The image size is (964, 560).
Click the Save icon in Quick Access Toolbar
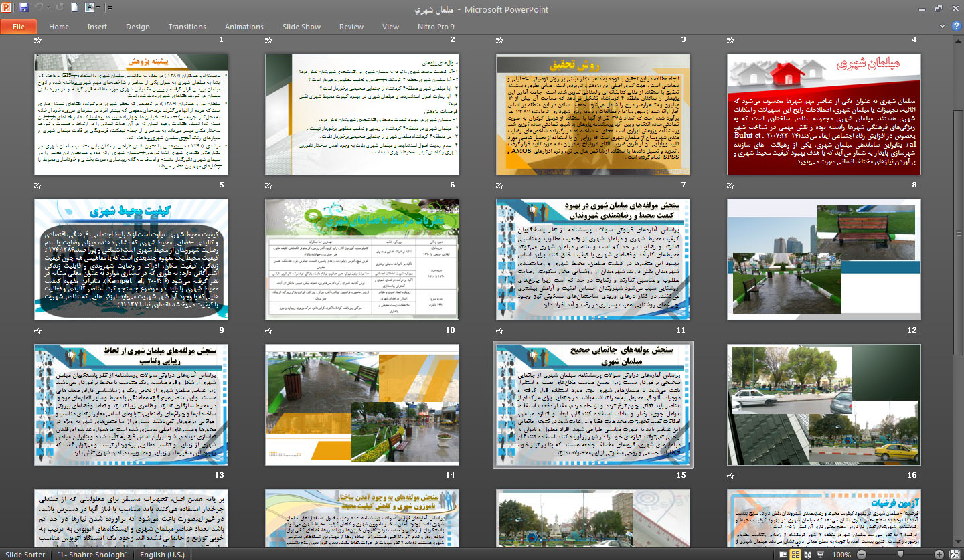(x=24, y=8)
